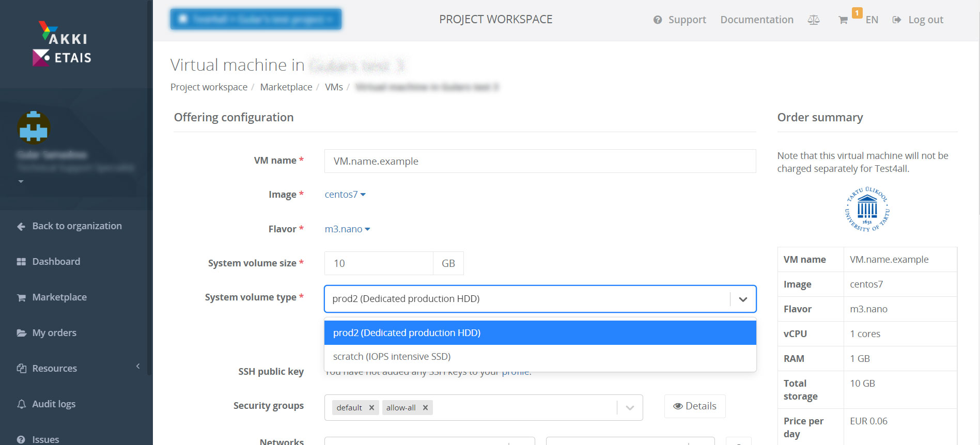Screen dimensions: 980x445
Task: Open Marketplace in the sidebar
Action: click(x=59, y=297)
